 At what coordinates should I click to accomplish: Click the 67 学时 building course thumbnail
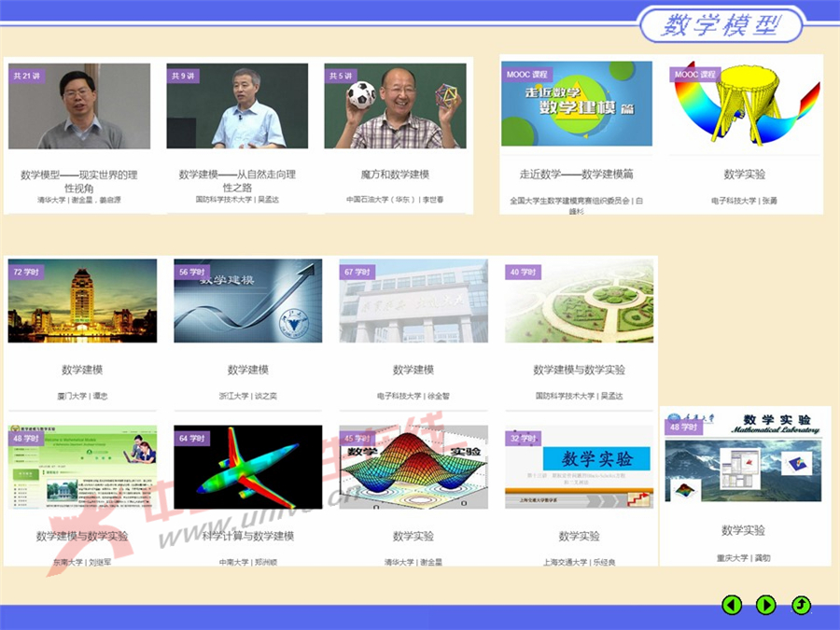413,301
